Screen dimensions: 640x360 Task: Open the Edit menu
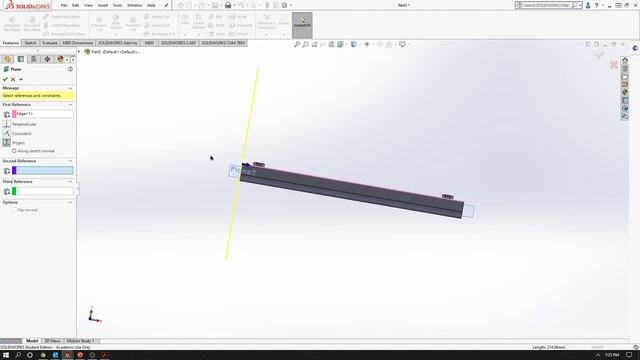pos(76,5)
